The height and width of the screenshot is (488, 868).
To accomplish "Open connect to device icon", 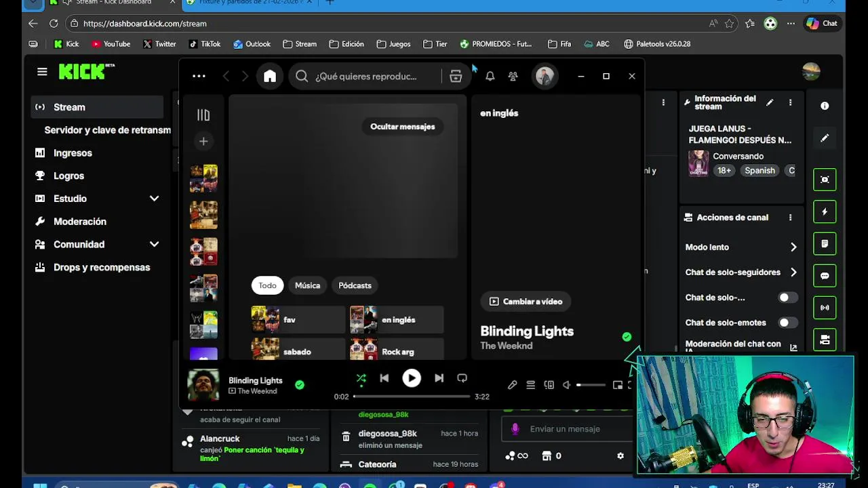I will point(549,385).
